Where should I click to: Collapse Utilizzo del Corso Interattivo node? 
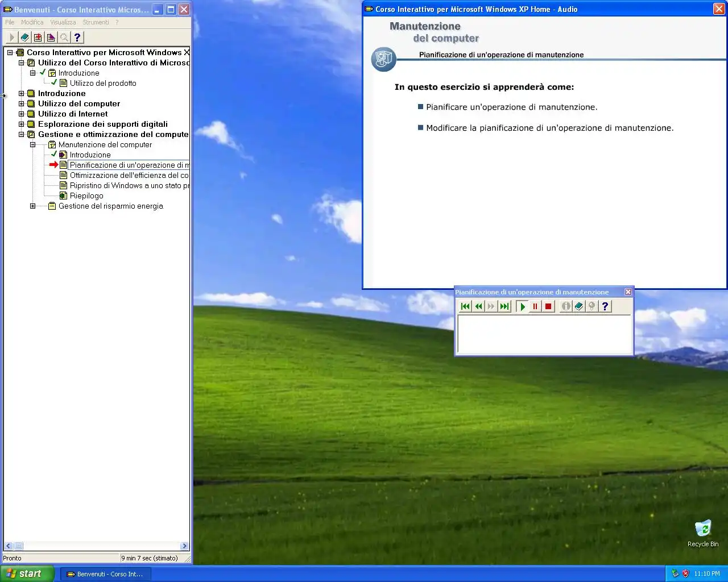point(21,63)
